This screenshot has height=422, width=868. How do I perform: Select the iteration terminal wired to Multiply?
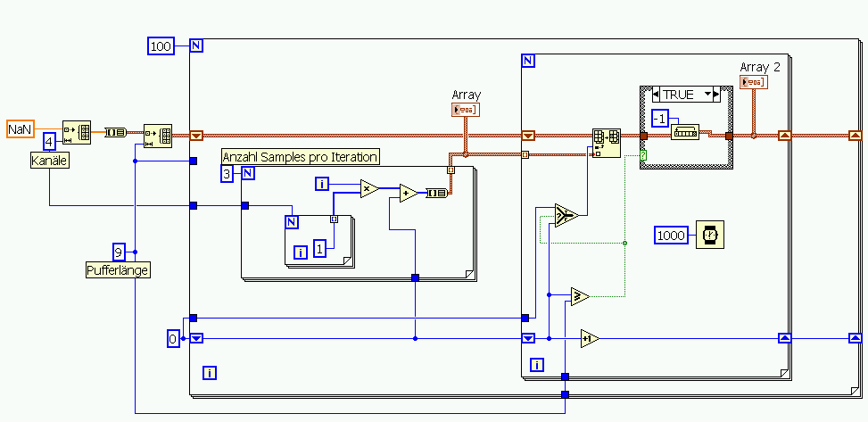tap(322, 184)
